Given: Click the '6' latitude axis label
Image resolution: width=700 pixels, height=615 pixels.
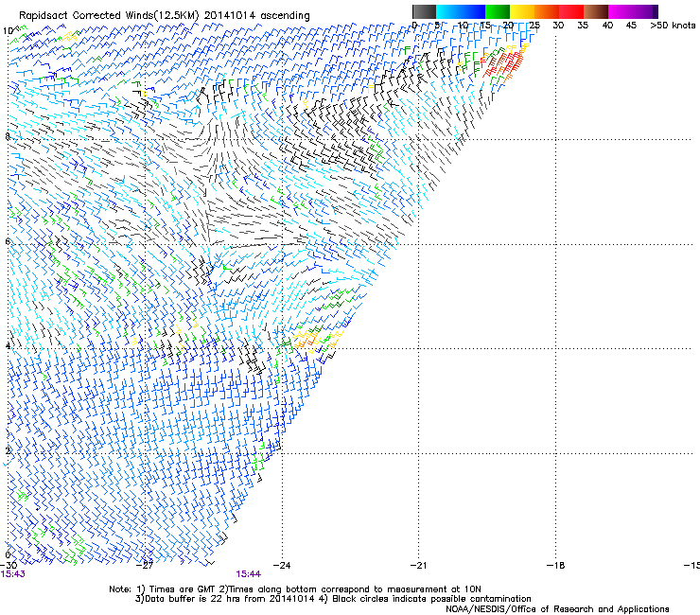Looking at the screenshot, I should click(x=8, y=241).
